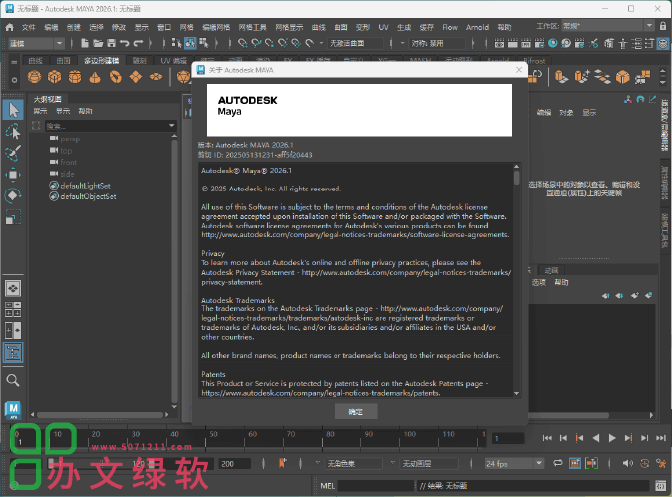This screenshot has height=497, width=672.
Task: Play the animation forwards
Action: pos(612,438)
